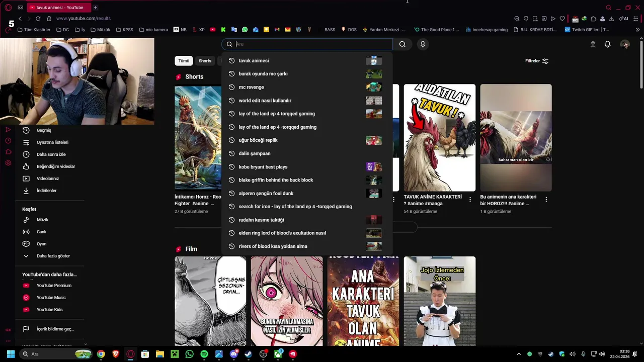Viewport: 644px width, 362px height.
Task: Pick the 'mc revenge' suggestion
Action: point(307,87)
